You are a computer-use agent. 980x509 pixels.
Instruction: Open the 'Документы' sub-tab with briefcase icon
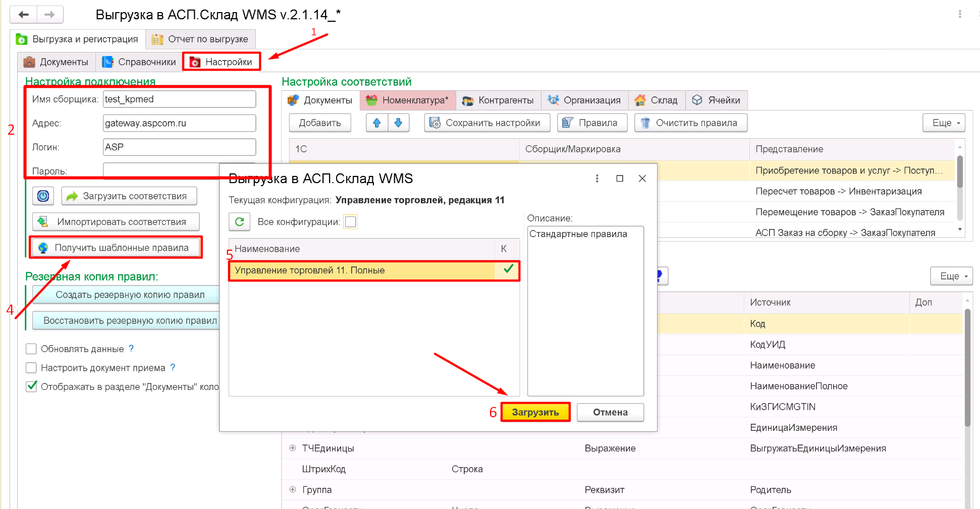point(56,62)
